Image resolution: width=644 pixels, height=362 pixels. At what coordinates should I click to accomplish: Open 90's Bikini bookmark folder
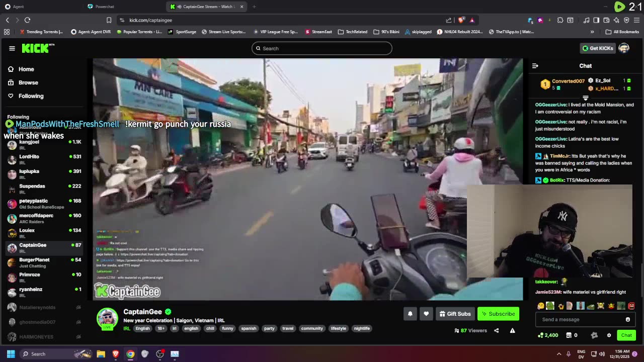tap(386, 32)
